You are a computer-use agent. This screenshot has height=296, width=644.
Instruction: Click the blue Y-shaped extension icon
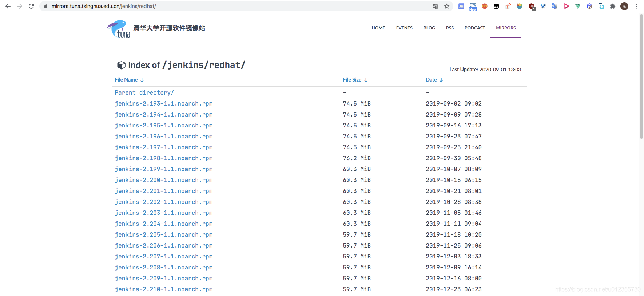tap(543, 6)
